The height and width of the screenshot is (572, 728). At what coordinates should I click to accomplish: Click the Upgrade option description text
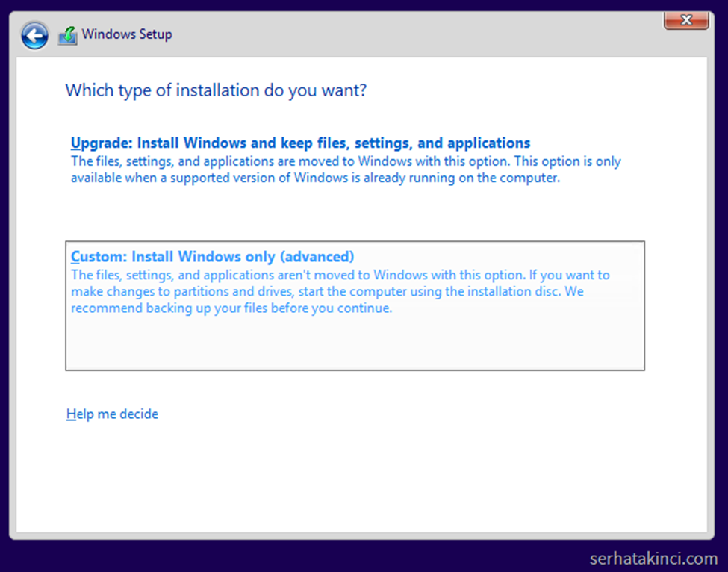346,170
